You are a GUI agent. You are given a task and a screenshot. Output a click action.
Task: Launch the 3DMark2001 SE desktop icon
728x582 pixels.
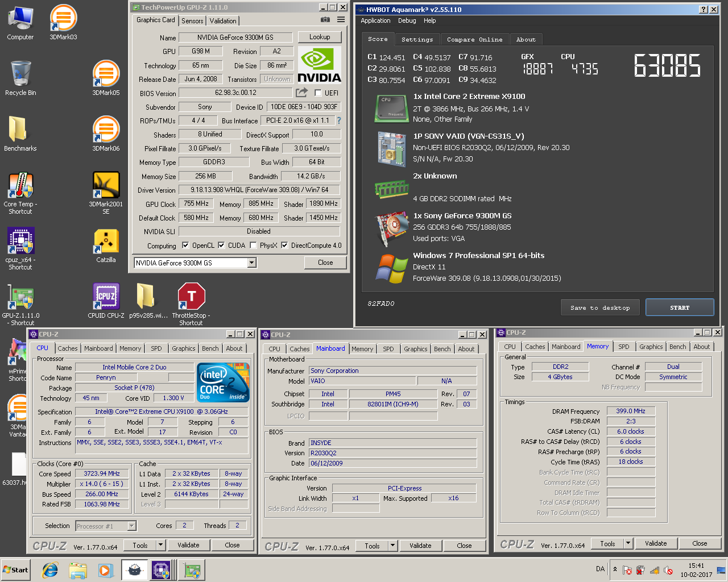click(x=106, y=193)
